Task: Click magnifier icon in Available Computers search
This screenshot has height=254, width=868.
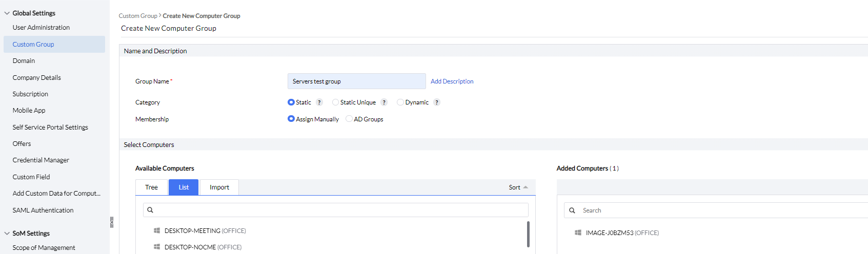Action: point(150,210)
